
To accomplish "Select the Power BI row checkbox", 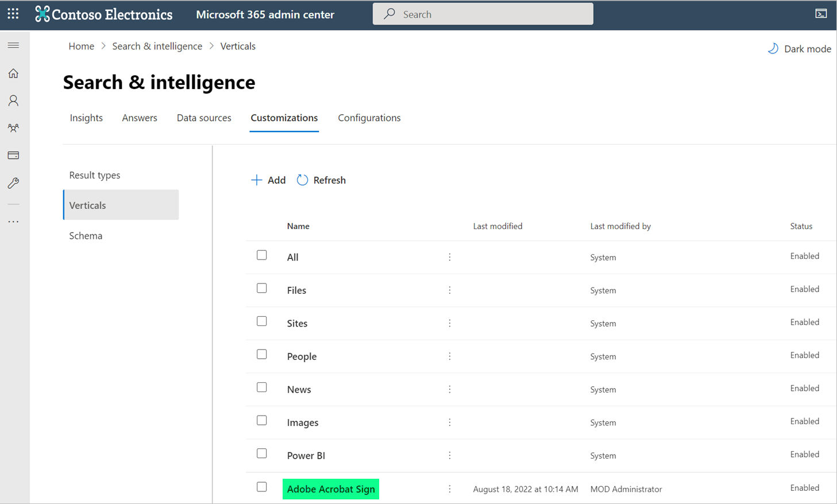I will 262,453.
